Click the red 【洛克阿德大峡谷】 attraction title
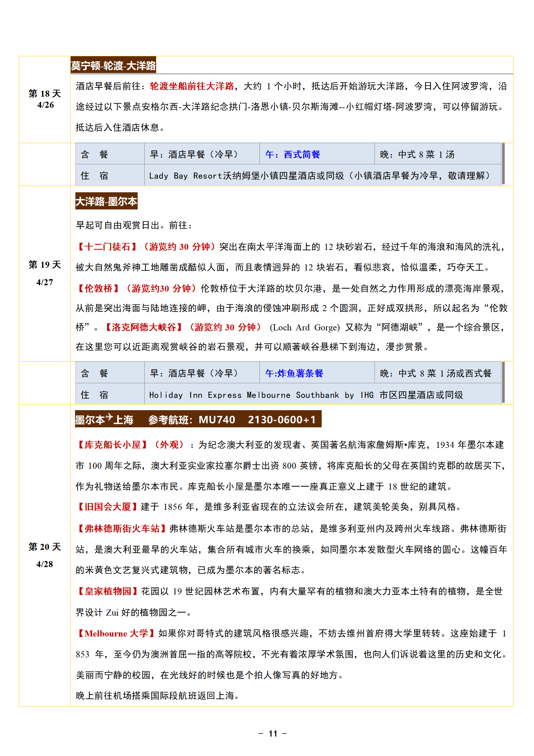The width and height of the screenshot is (534, 756). tap(144, 327)
